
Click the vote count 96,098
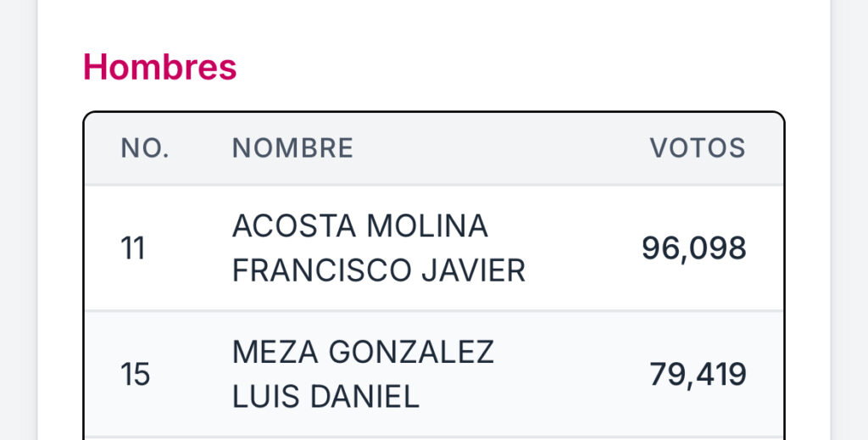coord(693,248)
